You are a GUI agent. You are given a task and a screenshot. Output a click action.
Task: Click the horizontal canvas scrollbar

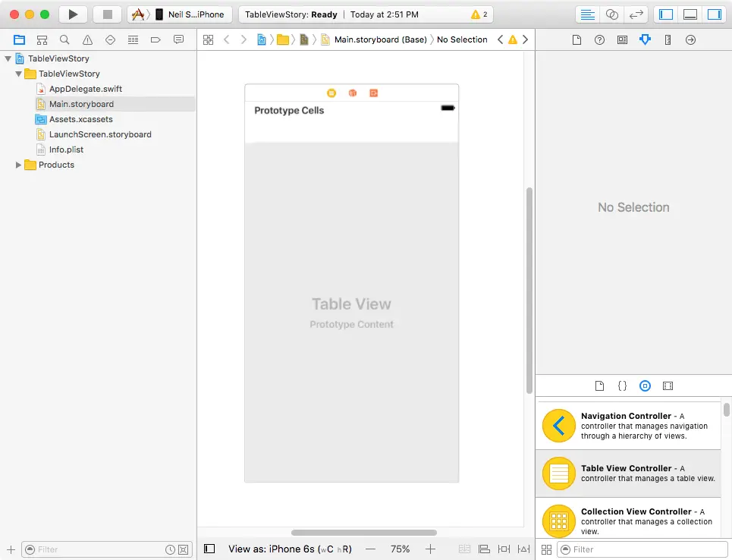pyautogui.click(x=363, y=533)
